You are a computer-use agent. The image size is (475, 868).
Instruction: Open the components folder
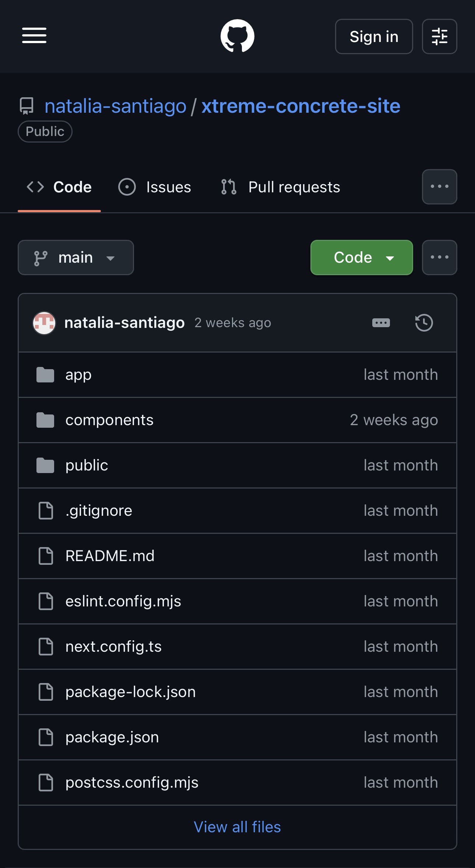click(109, 420)
